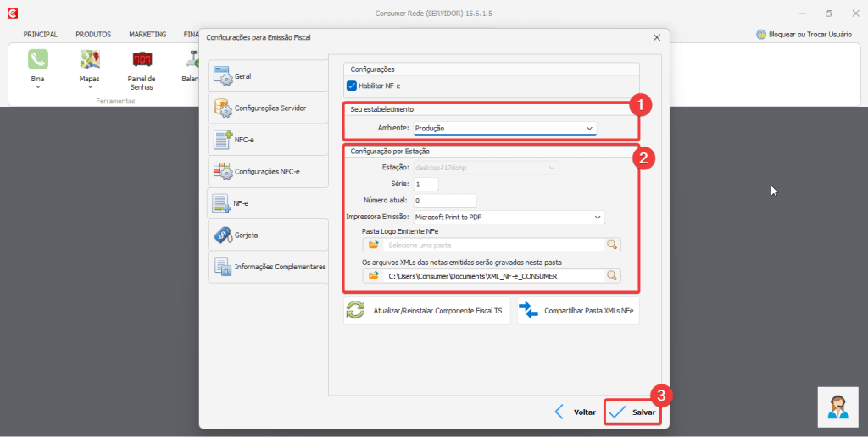Image resolution: width=868 pixels, height=437 pixels.
Task: Open Painel de Senhas icon
Action: 142,59
